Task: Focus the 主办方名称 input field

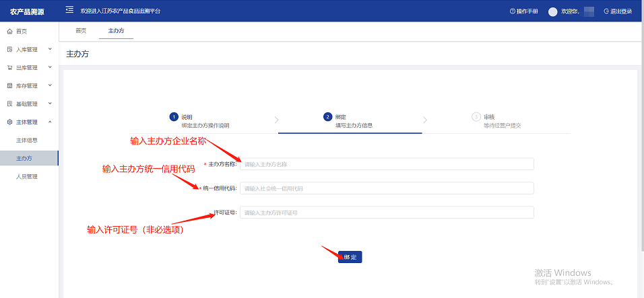Action: pos(387,164)
